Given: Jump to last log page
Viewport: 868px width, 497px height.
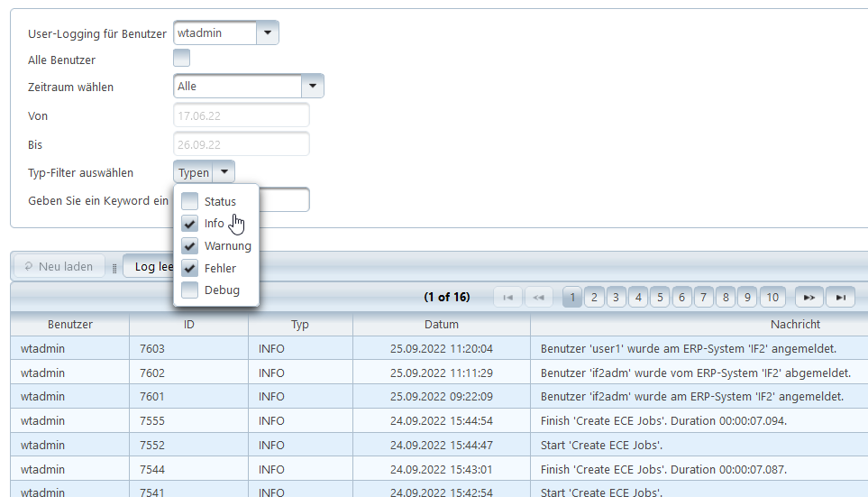Looking at the screenshot, I should 840,297.
